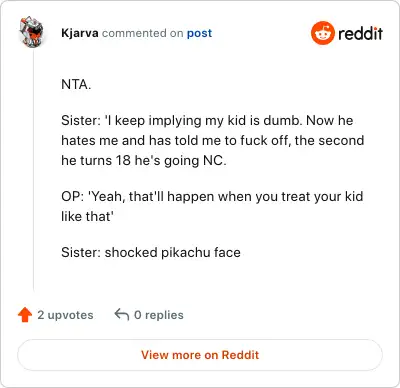Click the 'View more on Reddit' button

coord(200,355)
